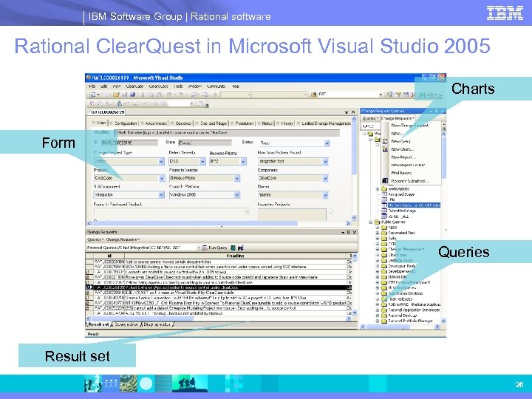This screenshot has width=532, height=399.
Task: Select the highlighted black row in the result grid
Action: 219,287
